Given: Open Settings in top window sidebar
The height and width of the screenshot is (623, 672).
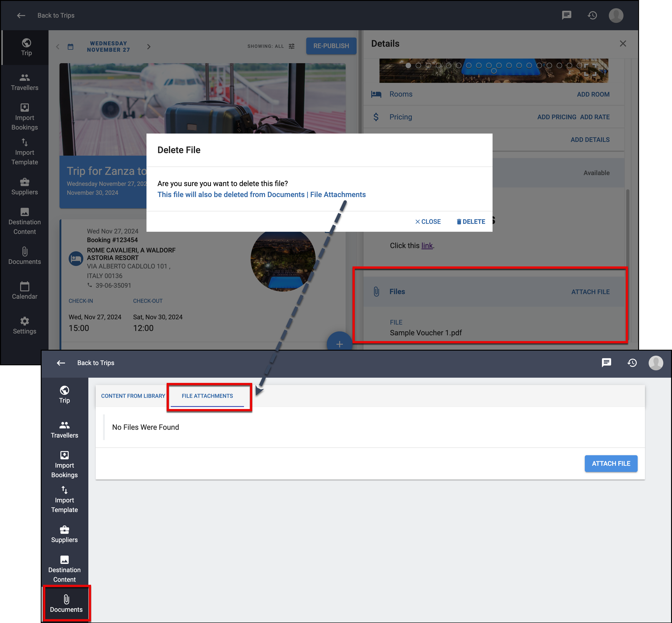Looking at the screenshot, I should pos(25,326).
